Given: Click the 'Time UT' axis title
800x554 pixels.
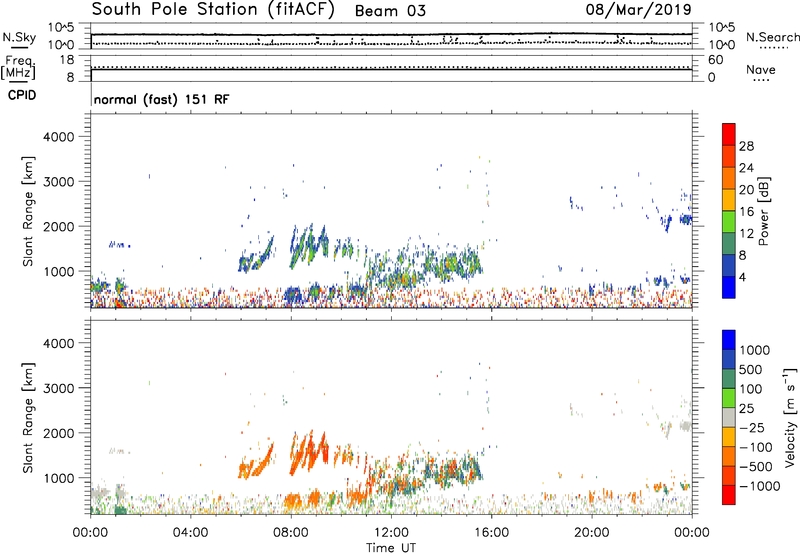Looking at the screenshot, I should coord(391,548).
